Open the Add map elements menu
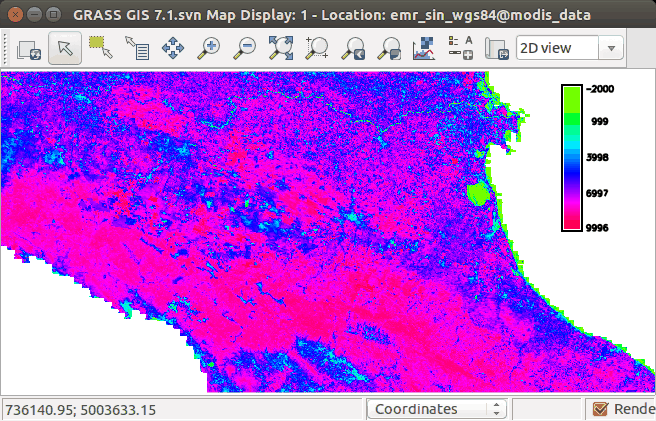 point(461,48)
